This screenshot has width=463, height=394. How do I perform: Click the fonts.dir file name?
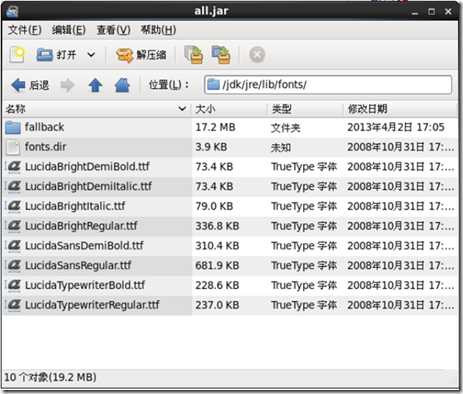[x=46, y=147]
